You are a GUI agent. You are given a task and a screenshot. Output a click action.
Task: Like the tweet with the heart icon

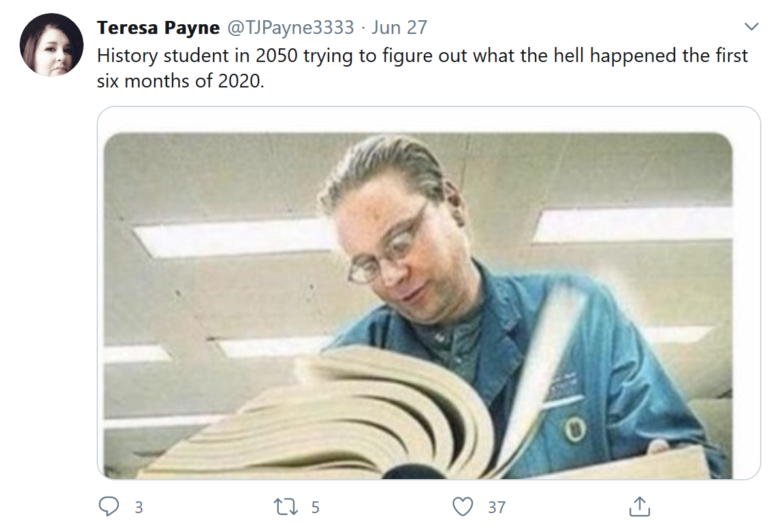coord(463,507)
